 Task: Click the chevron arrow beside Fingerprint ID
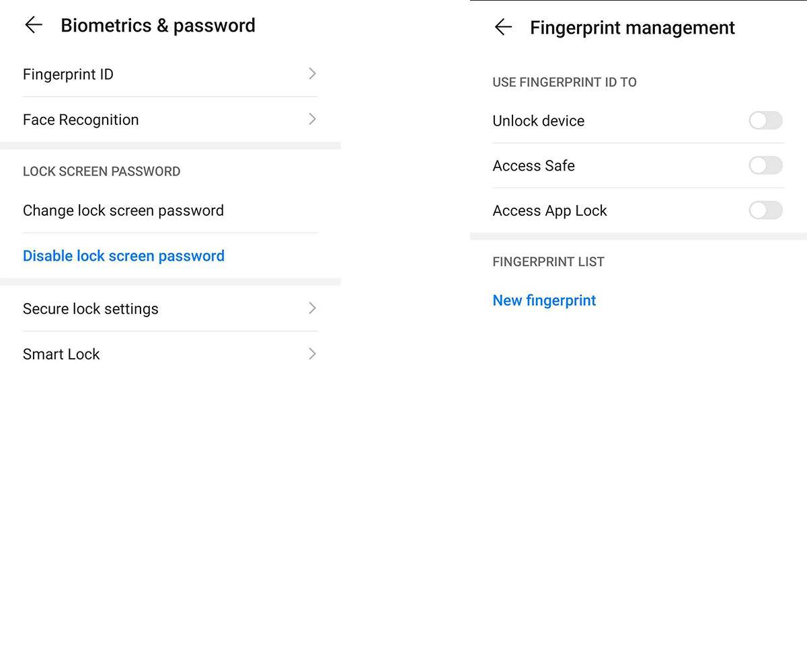pyautogui.click(x=312, y=74)
